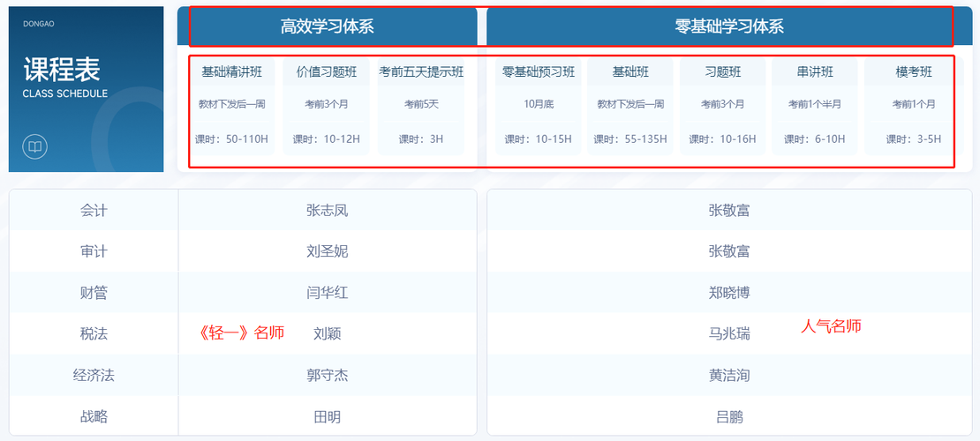Click the 串讲班 course card
980x441 pixels.
coord(816,106)
